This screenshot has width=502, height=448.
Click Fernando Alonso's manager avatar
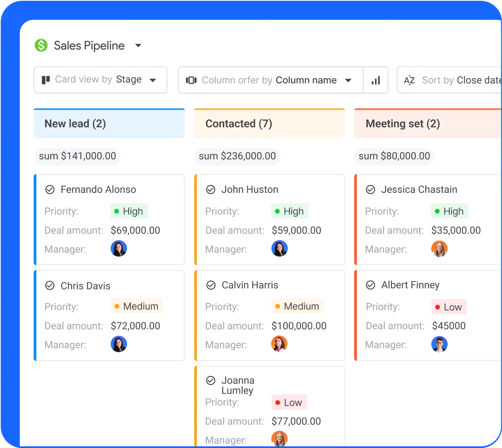pos(119,249)
